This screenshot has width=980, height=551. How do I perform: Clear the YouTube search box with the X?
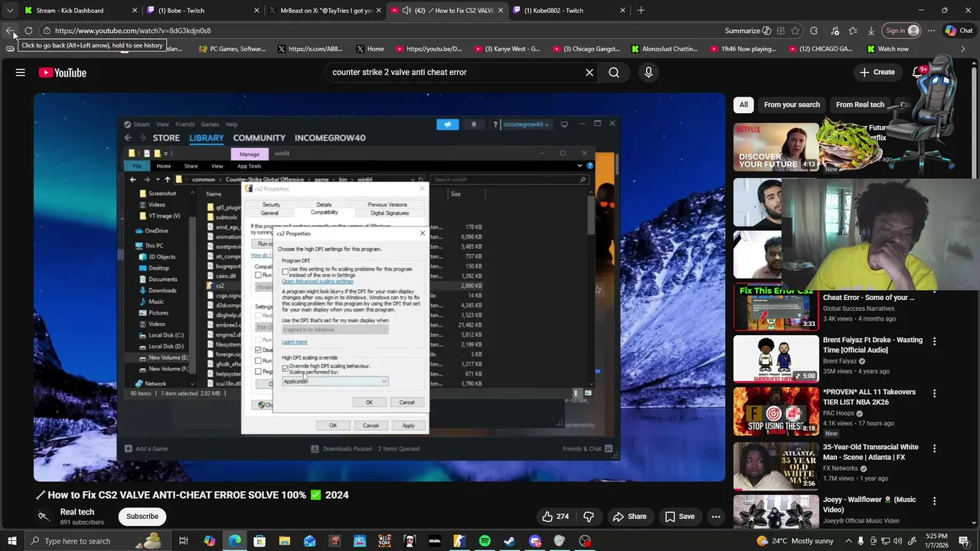point(590,73)
